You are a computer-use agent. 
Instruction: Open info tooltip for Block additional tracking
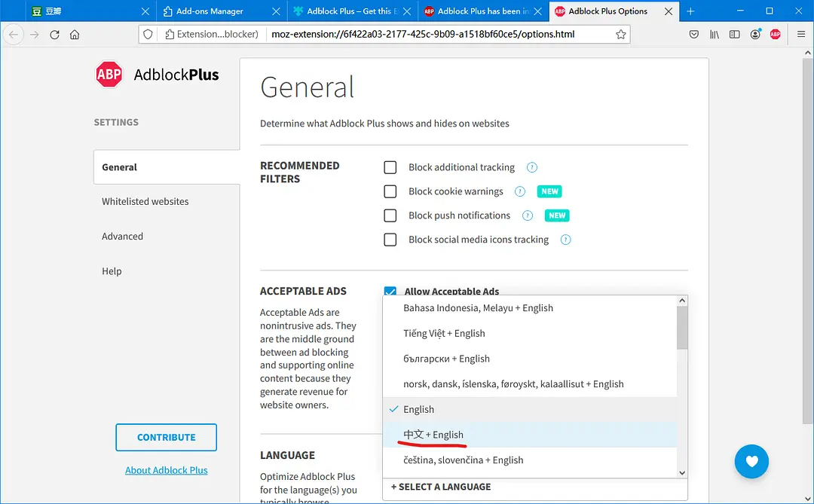[532, 167]
